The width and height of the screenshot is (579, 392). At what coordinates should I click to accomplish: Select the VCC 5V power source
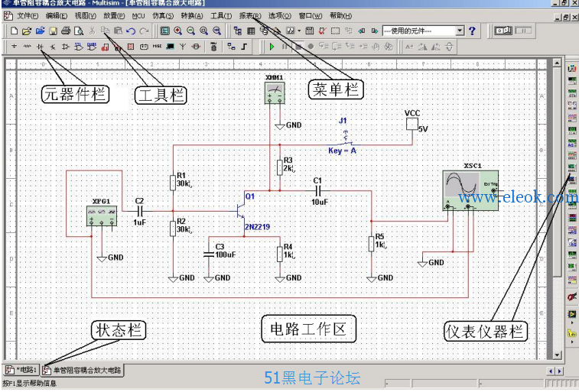coord(412,124)
